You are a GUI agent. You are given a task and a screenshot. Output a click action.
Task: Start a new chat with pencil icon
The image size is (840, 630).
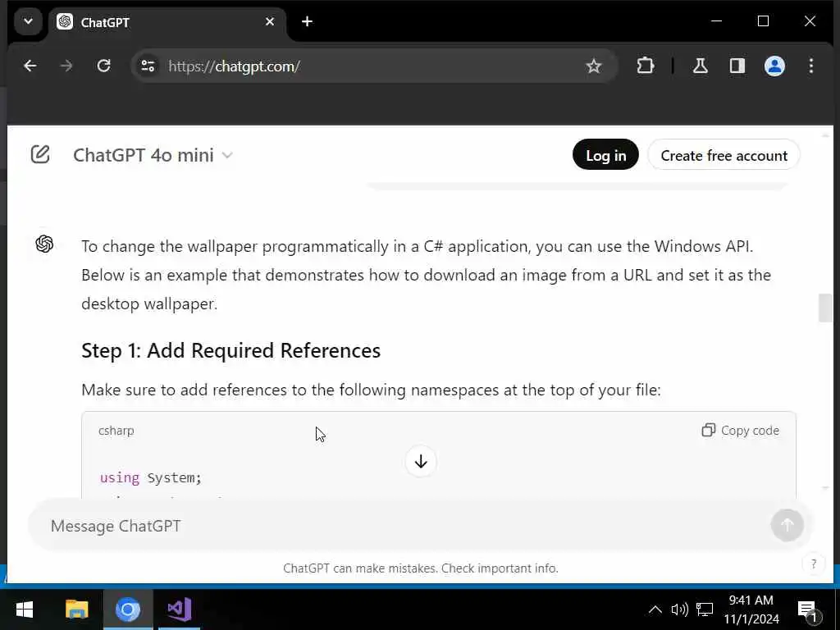[x=40, y=155]
